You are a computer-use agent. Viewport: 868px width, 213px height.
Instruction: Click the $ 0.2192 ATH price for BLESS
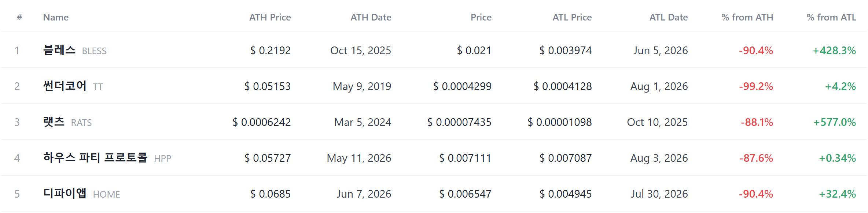pos(270,50)
